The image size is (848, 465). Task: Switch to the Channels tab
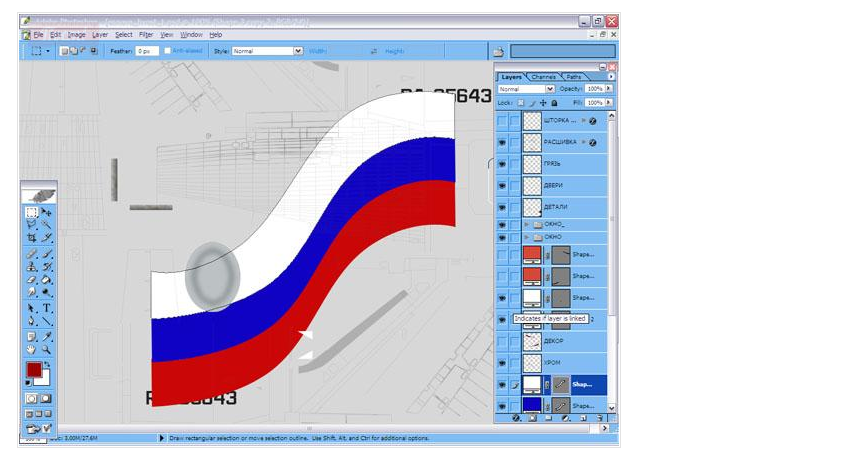tap(543, 76)
